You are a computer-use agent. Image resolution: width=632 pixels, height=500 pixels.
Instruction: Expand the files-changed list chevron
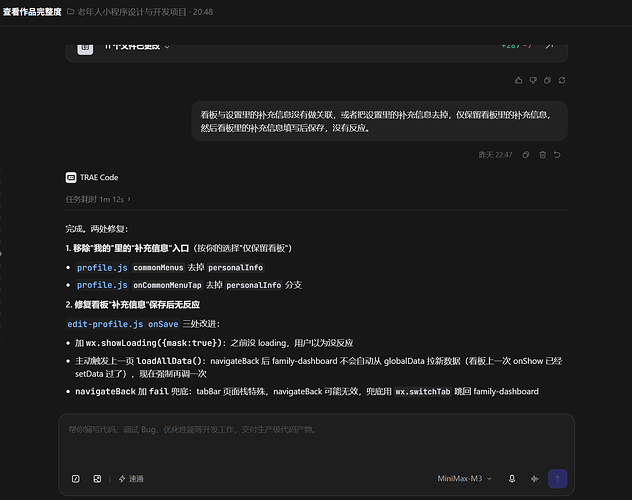[167, 47]
